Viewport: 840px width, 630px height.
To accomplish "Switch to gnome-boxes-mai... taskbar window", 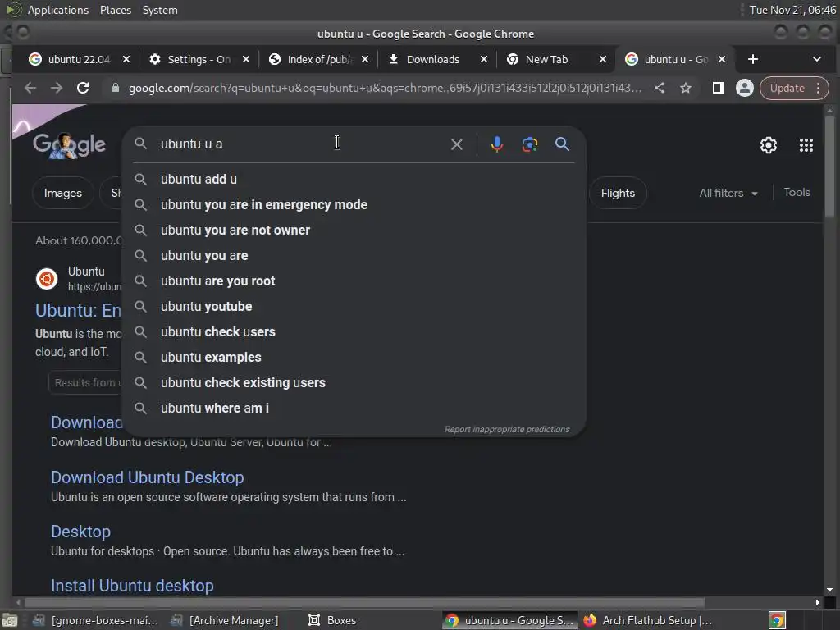I will [97, 620].
